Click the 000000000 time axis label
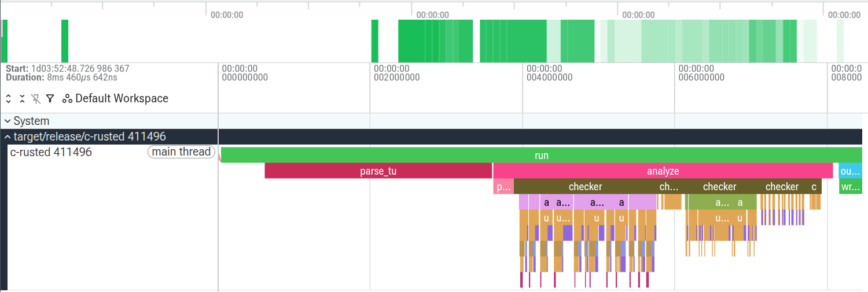The width and height of the screenshot is (868, 292). [x=245, y=77]
